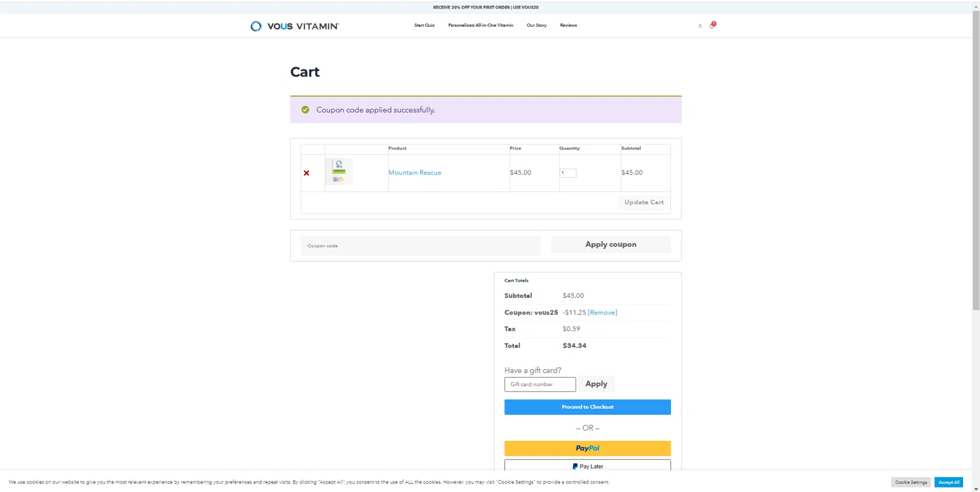
Task: Go to Personalized All-in-One Vitamin page
Action: (481, 25)
